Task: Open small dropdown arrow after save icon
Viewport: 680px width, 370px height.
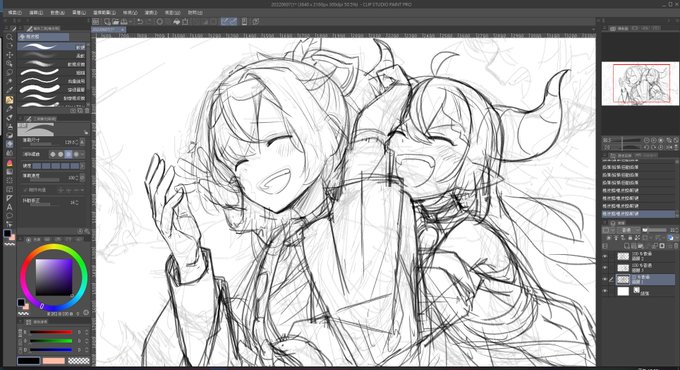Action: [131, 21]
